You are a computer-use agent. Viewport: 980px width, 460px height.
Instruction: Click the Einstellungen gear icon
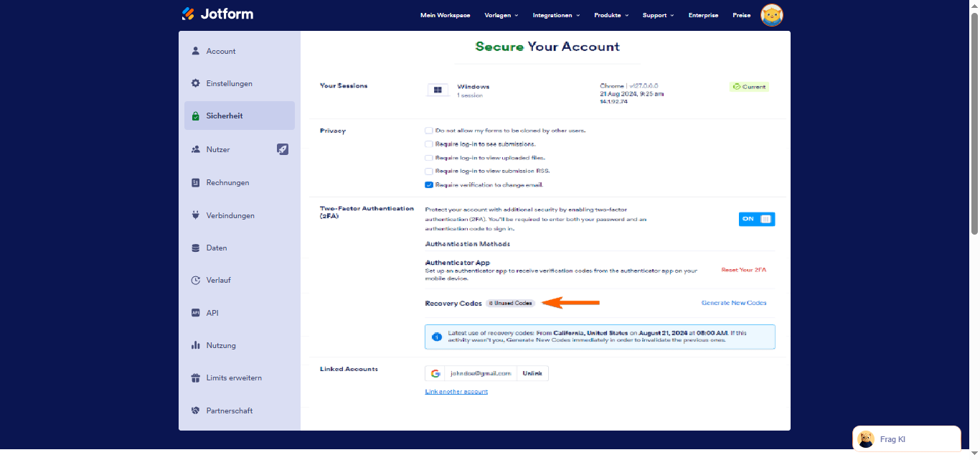click(195, 83)
